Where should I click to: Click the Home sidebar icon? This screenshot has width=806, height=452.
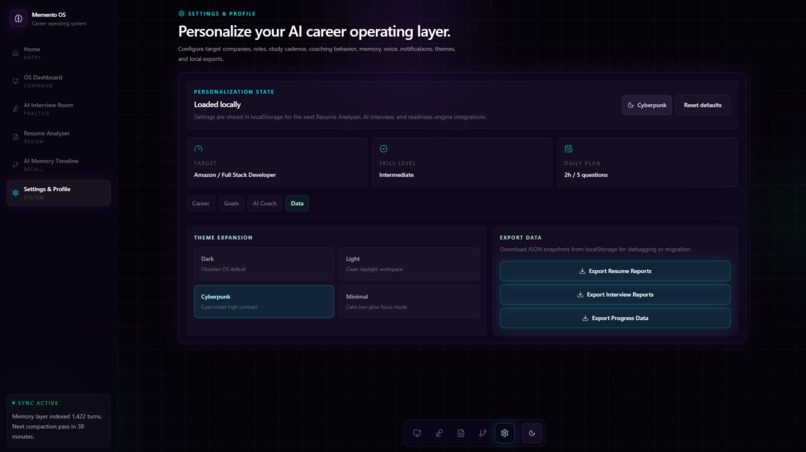coord(15,53)
